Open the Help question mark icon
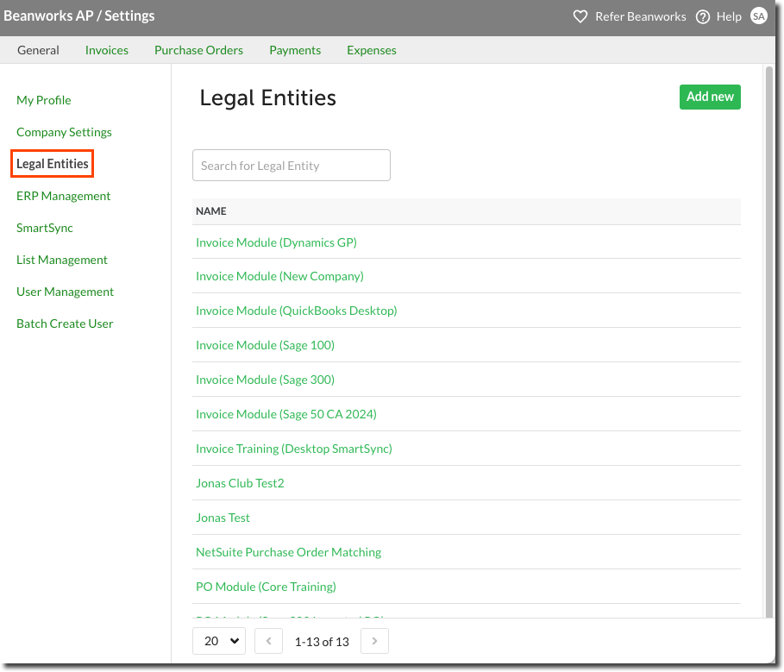 click(703, 16)
